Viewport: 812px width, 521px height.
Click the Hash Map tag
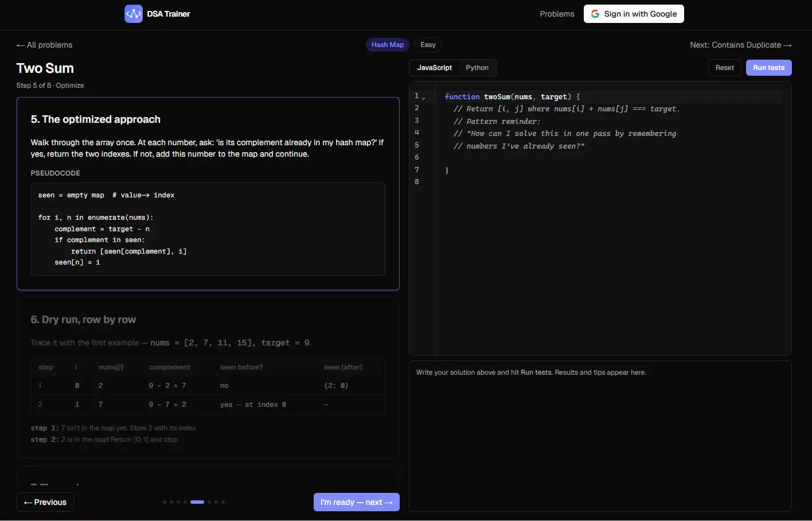click(x=388, y=45)
